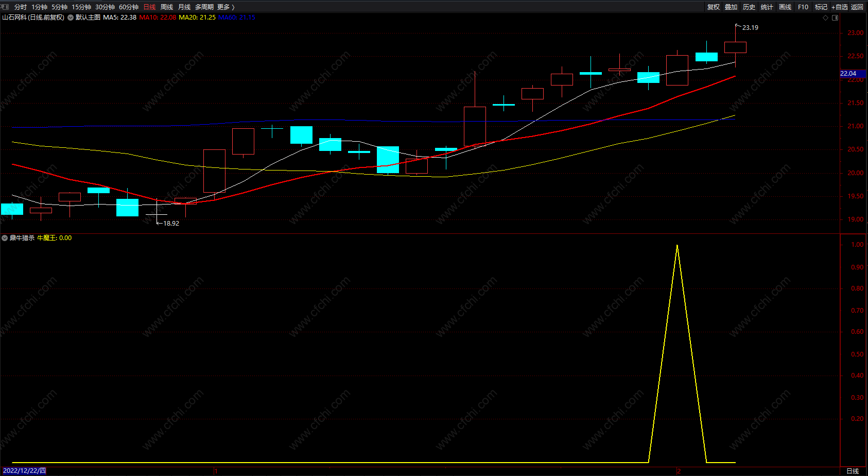This screenshot has height=476, width=868.
Task: Click the collapse panel icon at top-left
Action: [x=5, y=7]
